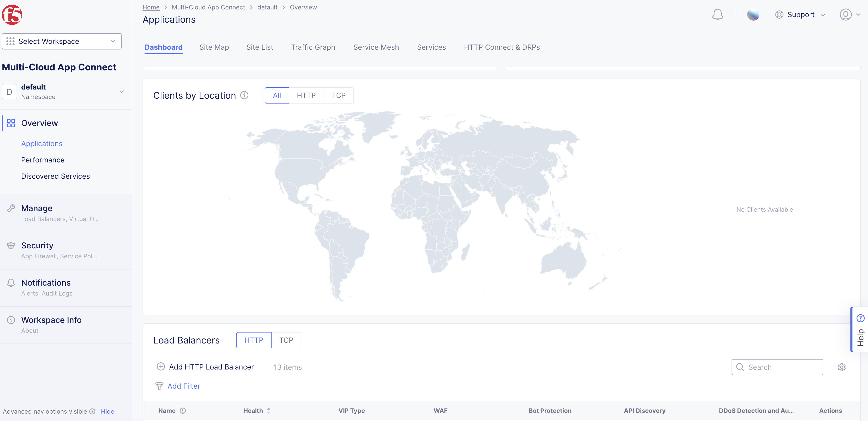Click the plus icon for Add HTTP Load Balancer
This screenshot has width=868, height=421.
pyautogui.click(x=161, y=367)
